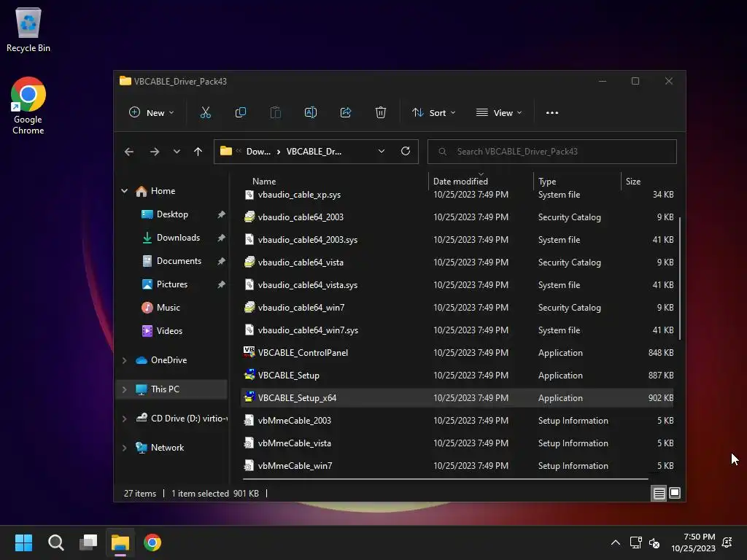Sort by Name column header
Image resolution: width=747 pixels, height=560 pixels.
(x=264, y=182)
